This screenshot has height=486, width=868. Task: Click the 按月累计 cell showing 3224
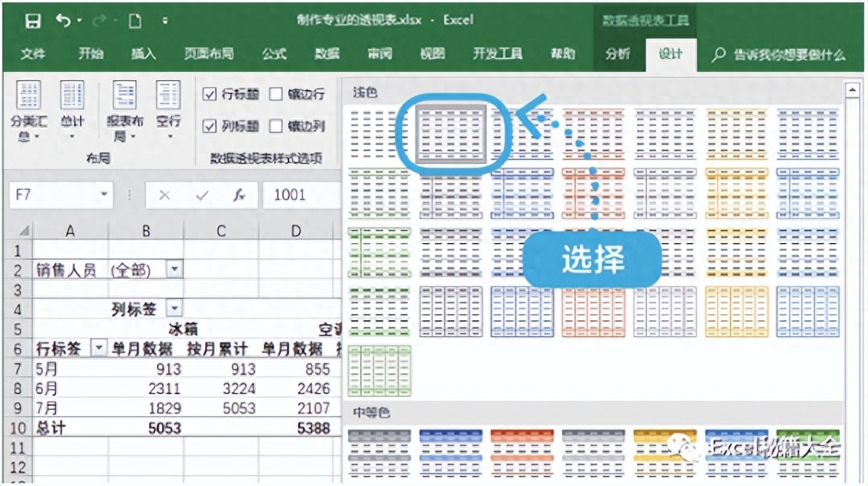pos(221,389)
